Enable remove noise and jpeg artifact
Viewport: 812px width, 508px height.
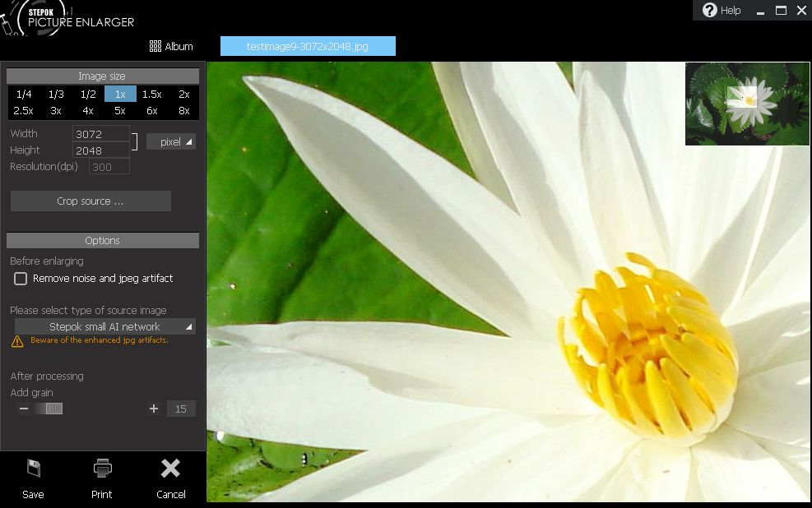pyautogui.click(x=21, y=279)
